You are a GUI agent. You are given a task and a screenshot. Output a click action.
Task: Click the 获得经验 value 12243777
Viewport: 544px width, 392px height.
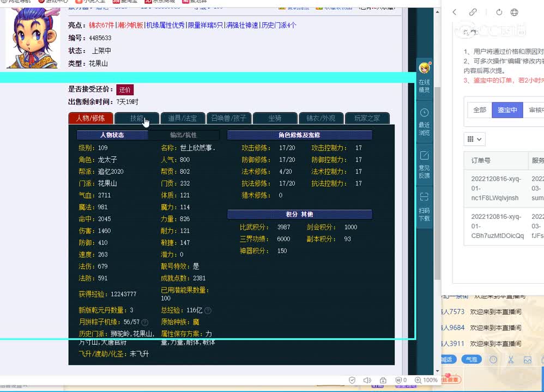[x=124, y=294]
